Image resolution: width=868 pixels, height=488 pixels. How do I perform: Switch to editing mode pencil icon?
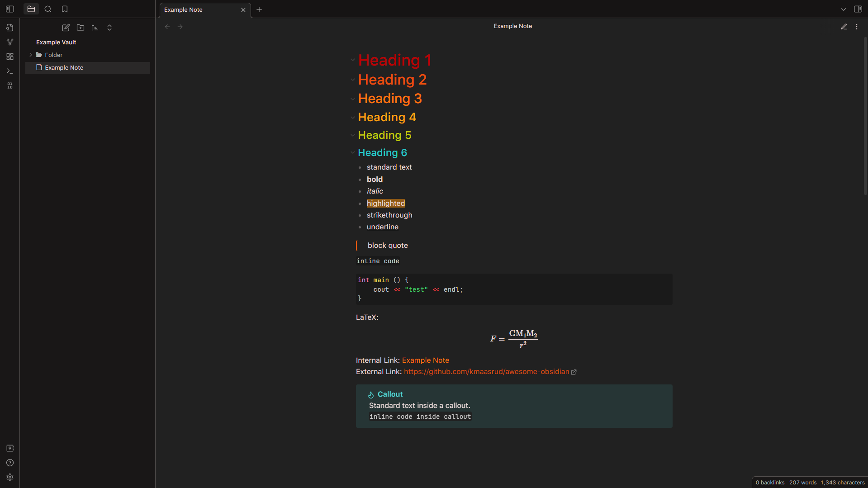pyautogui.click(x=844, y=27)
